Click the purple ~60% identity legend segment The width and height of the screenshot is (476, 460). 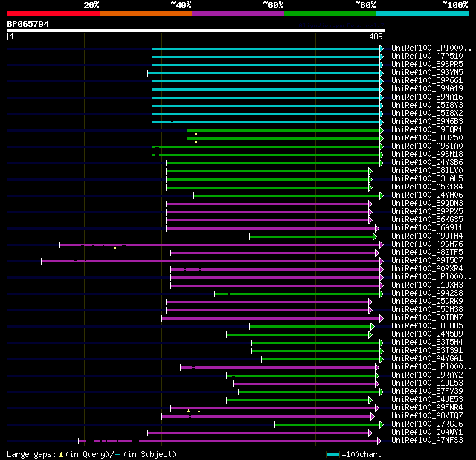pyautogui.click(x=238, y=13)
